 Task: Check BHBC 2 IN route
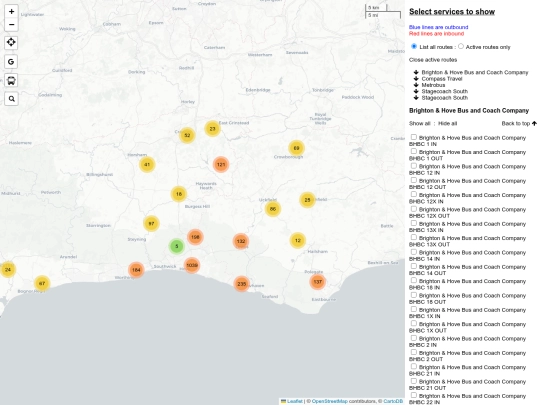click(x=414, y=338)
